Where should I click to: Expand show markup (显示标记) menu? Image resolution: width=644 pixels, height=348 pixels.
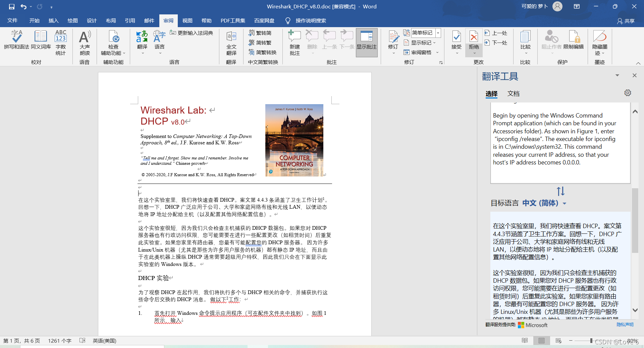click(x=419, y=43)
